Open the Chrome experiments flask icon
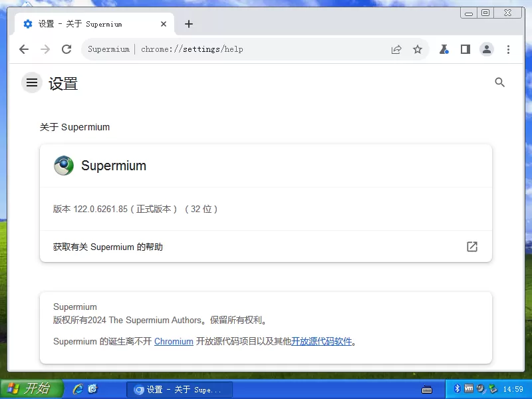This screenshot has height=399, width=532. 444,49
